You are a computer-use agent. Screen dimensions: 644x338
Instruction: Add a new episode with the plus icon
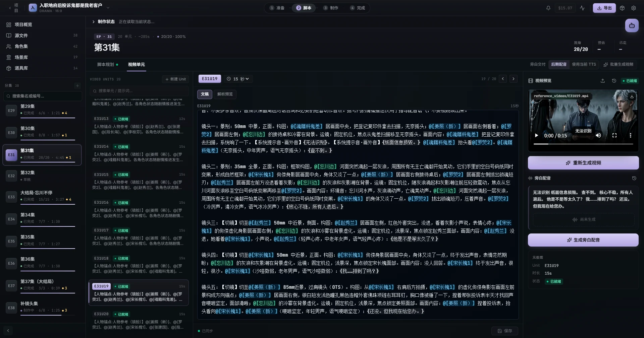click(x=77, y=85)
